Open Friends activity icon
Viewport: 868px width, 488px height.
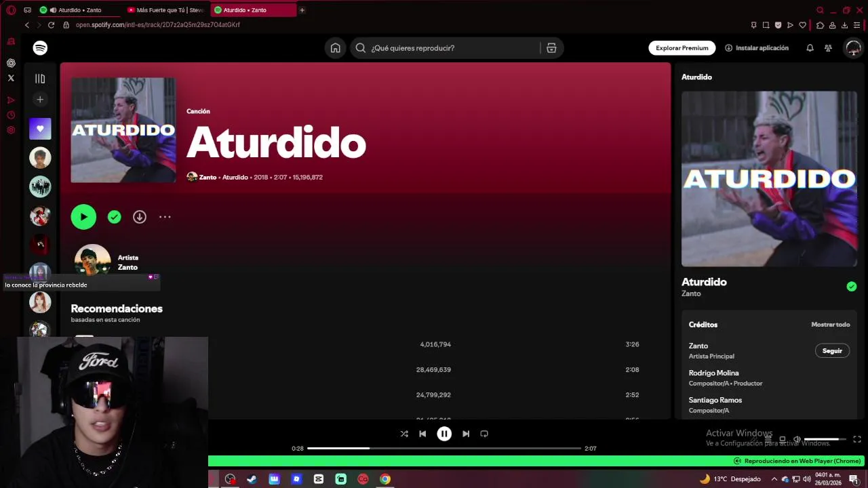pos(828,48)
